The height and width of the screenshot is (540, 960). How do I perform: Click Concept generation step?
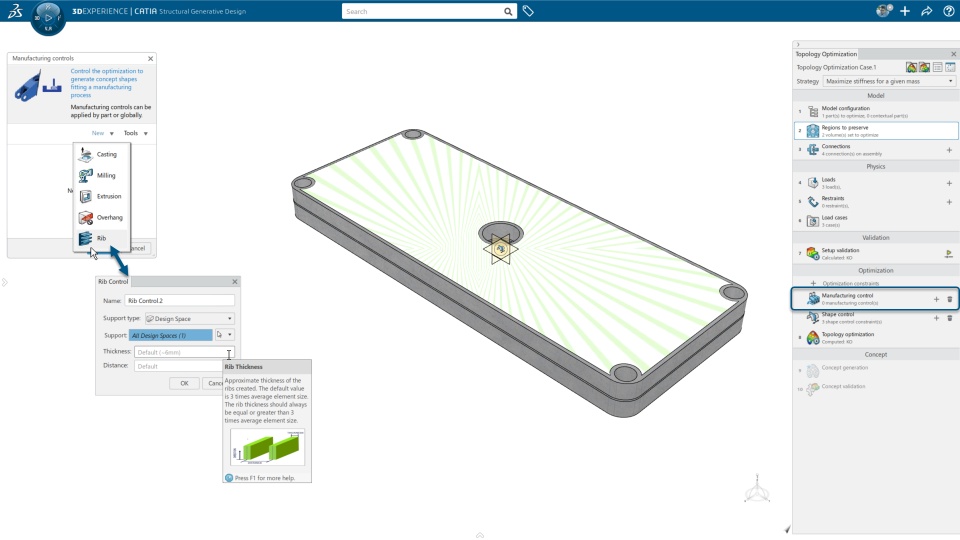point(876,370)
